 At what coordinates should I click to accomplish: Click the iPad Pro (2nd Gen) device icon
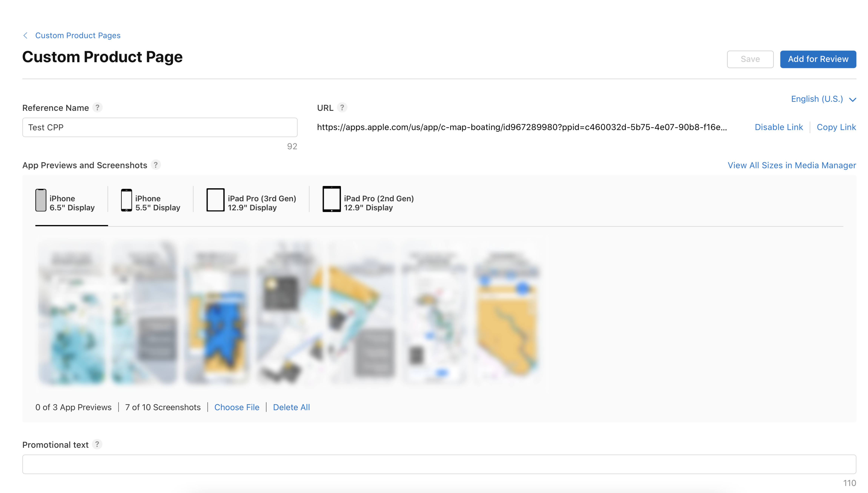click(331, 199)
